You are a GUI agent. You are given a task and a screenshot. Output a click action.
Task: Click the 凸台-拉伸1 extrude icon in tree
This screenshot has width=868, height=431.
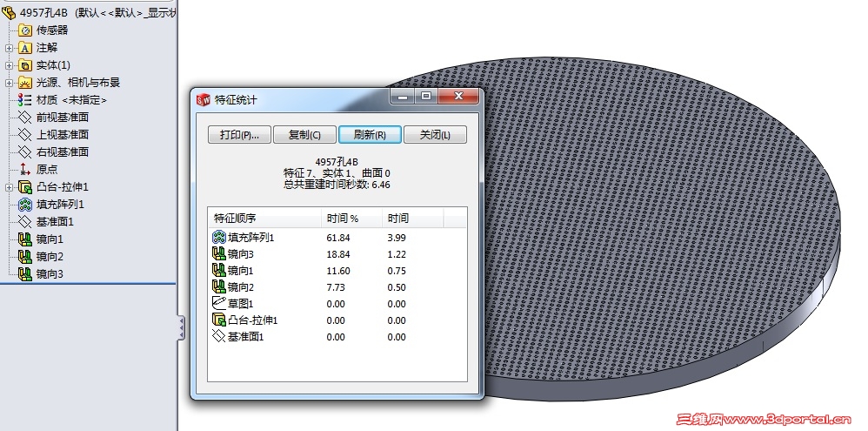(25, 186)
